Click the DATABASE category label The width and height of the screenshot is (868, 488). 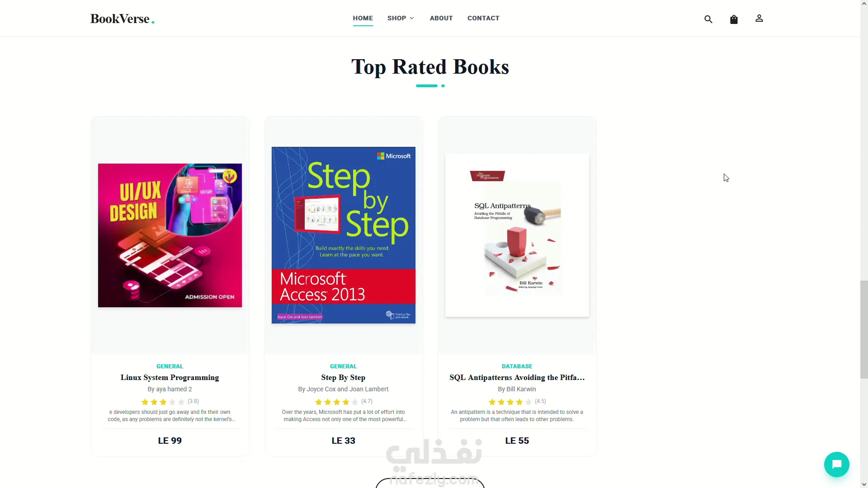tap(517, 366)
